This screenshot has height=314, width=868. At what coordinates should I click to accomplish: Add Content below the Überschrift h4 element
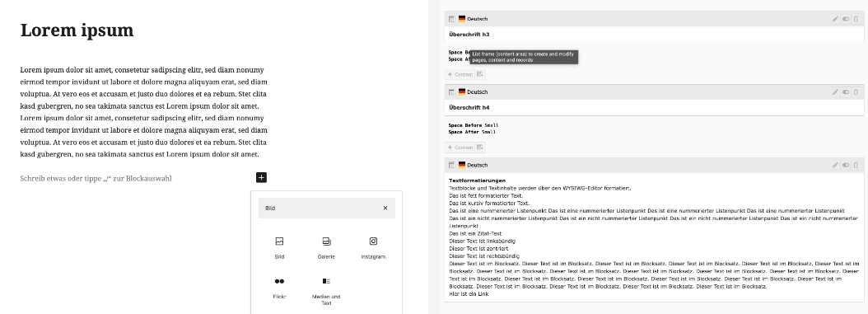point(460,148)
